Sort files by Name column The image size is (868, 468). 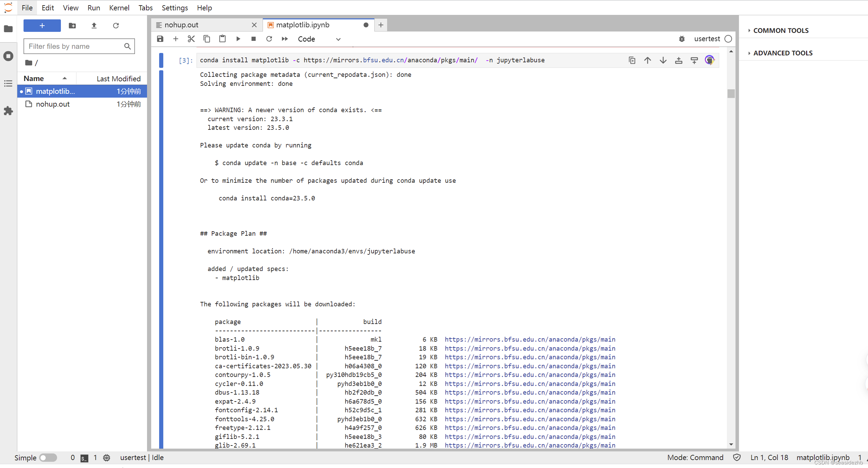tap(47, 79)
